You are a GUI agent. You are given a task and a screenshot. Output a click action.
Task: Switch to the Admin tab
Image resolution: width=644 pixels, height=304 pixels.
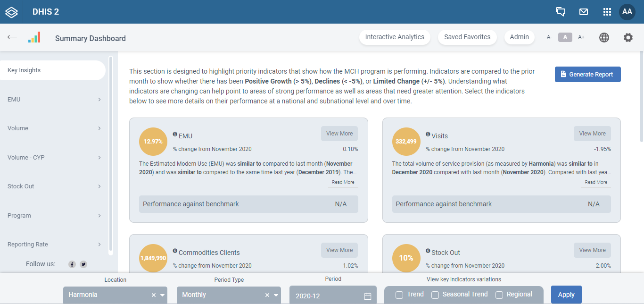(x=520, y=37)
